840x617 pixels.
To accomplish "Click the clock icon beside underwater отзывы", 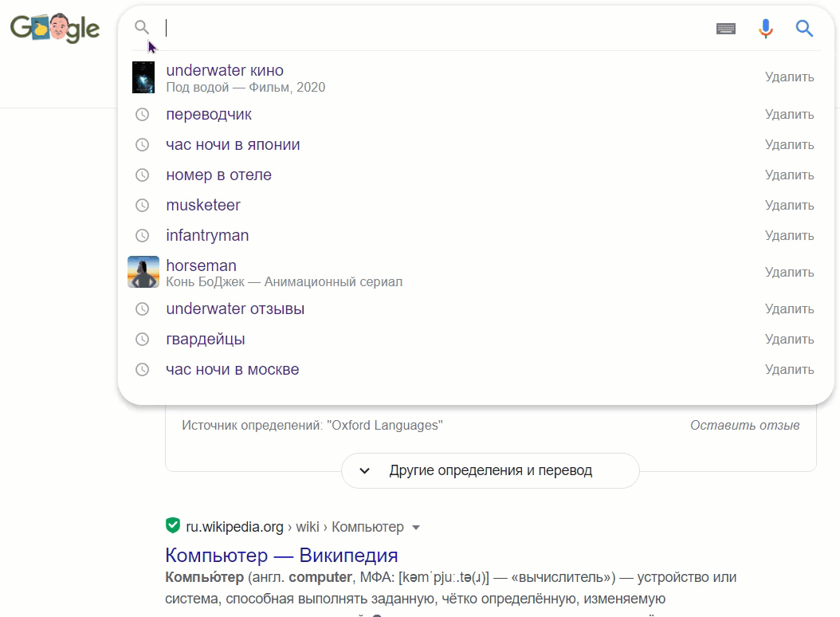I will (x=142, y=308).
